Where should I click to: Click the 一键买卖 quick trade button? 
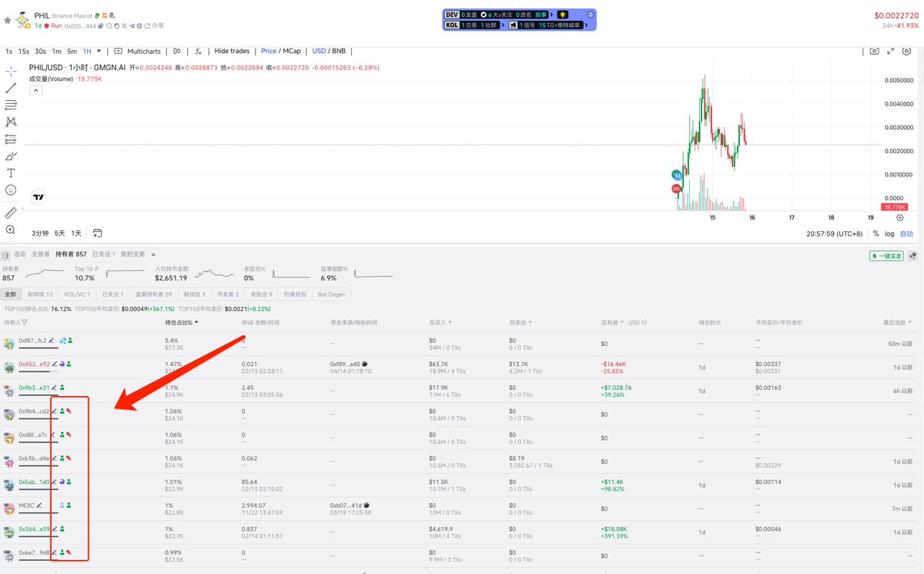click(x=886, y=256)
